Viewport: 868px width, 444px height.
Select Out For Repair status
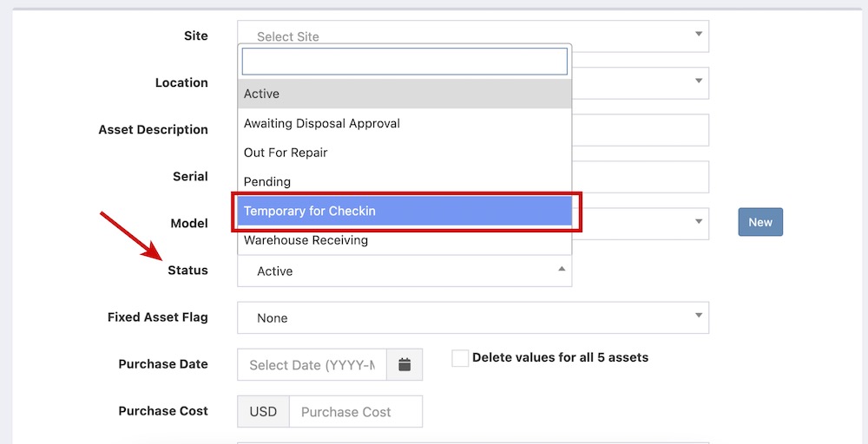[x=404, y=153]
